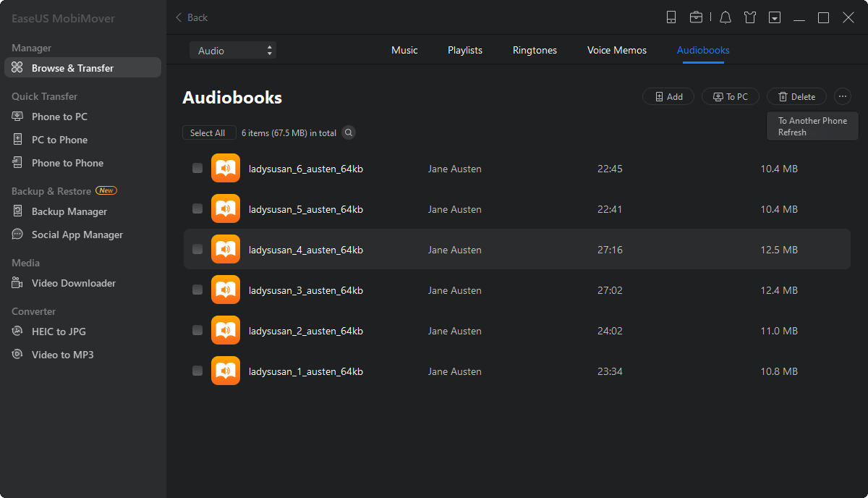The image size is (868, 498).
Task: Click the shirt-shaped skin icon
Action: (750, 17)
